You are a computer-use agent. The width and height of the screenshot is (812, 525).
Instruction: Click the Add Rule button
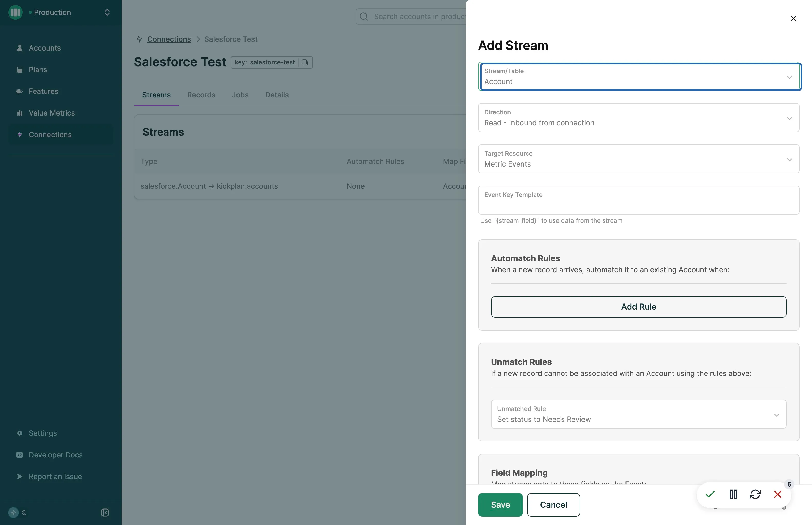(639, 307)
